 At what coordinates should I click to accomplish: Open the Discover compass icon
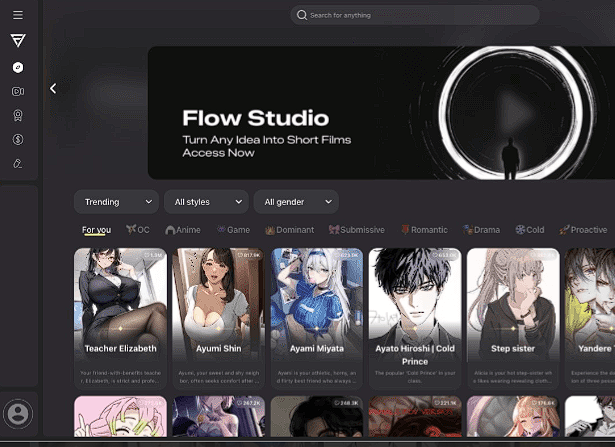coord(18,66)
